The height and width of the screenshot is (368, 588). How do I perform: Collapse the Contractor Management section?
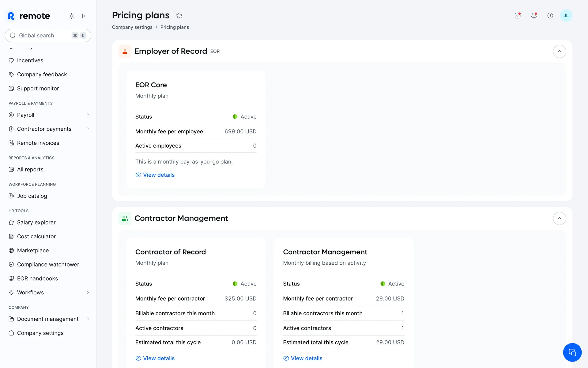coord(559,219)
